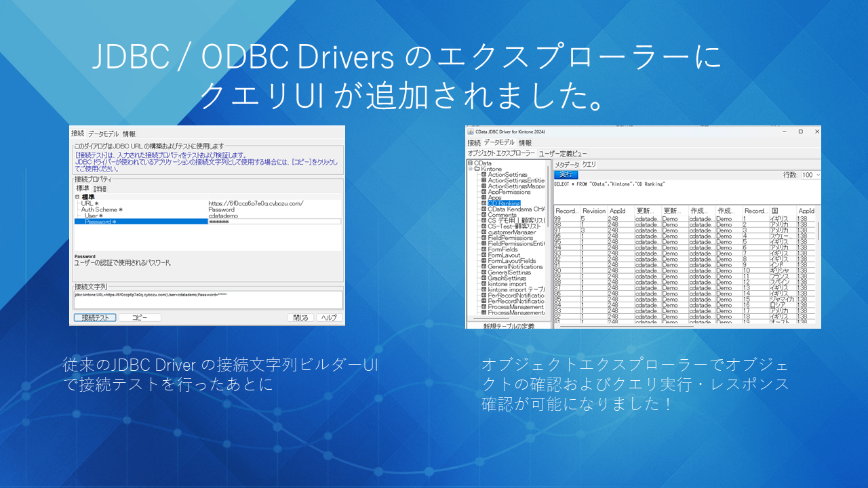Image resolution: width=868 pixels, height=488 pixels.
Task: Open 接続 tab in the connection dialog
Action: tap(77, 134)
